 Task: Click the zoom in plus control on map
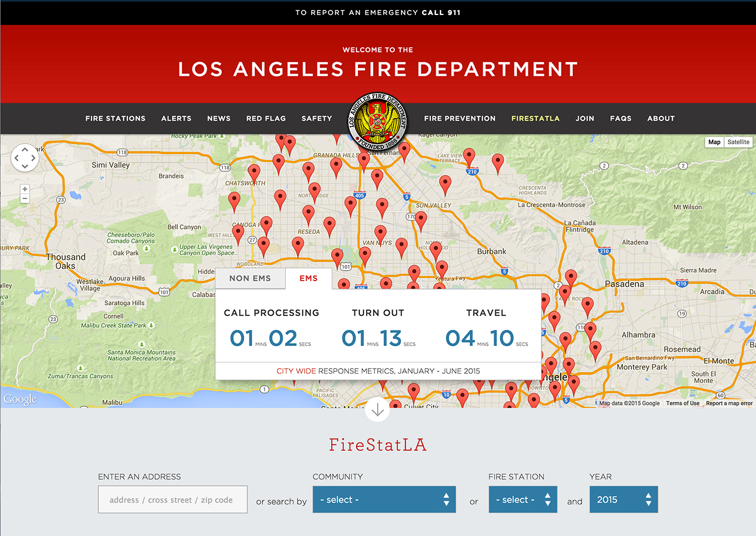pyautogui.click(x=24, y=188)
